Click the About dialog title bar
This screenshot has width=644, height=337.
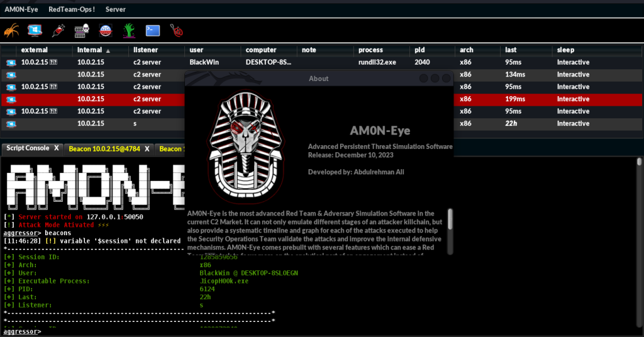[319, 79]
